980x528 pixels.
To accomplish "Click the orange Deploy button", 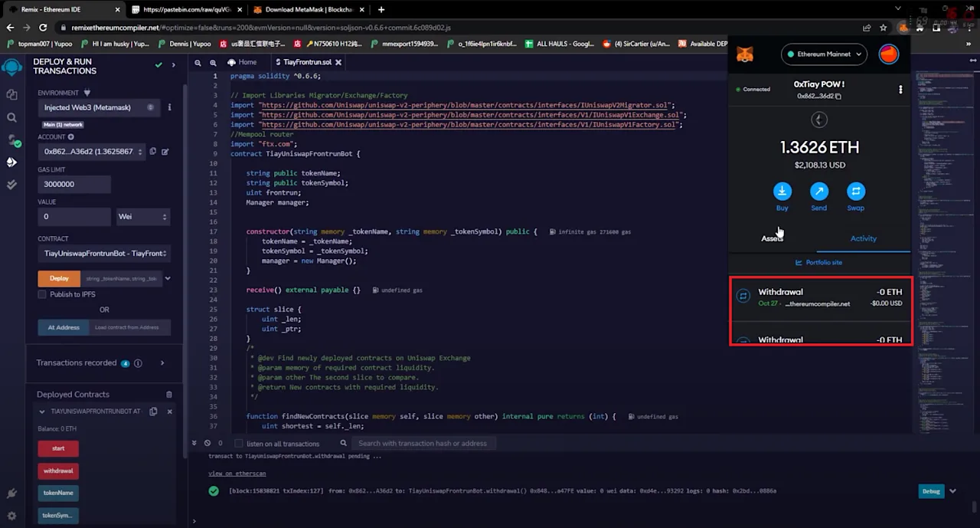I will [59, 278].
